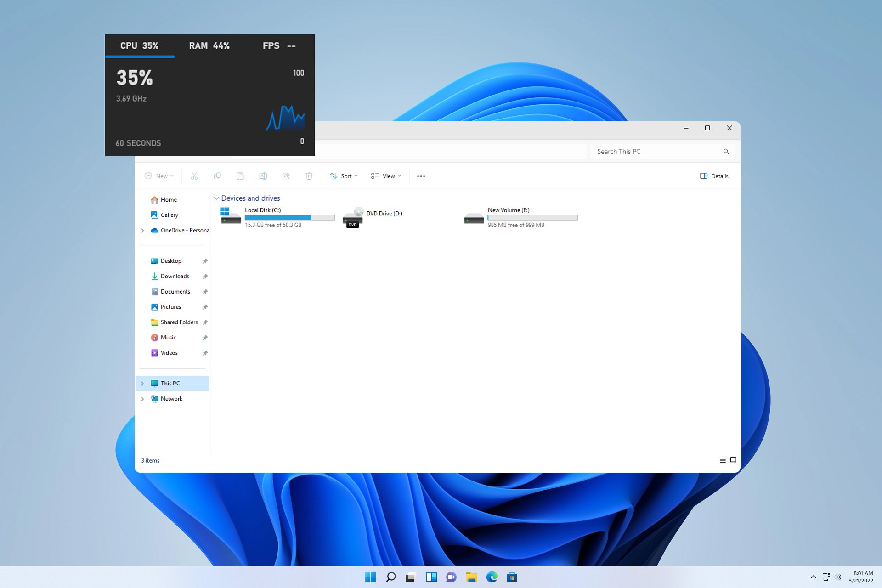Expand the This PC tree item
Image resolution: width=882 pixels, height=588 pixels.
tap(142, 383)
